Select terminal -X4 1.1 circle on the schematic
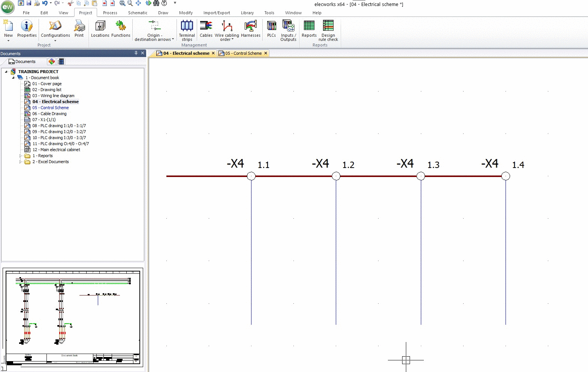 point(251,176)
